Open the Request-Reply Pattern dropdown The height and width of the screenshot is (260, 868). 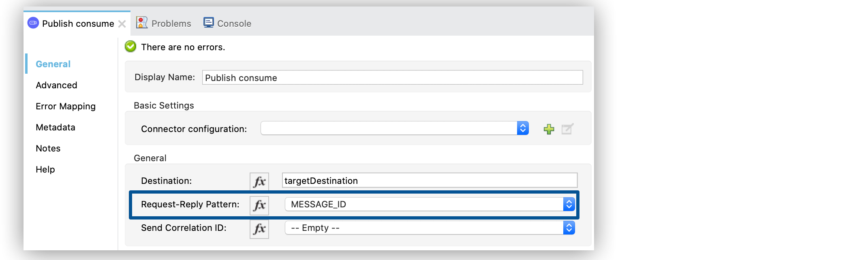(x=569, y=205)
